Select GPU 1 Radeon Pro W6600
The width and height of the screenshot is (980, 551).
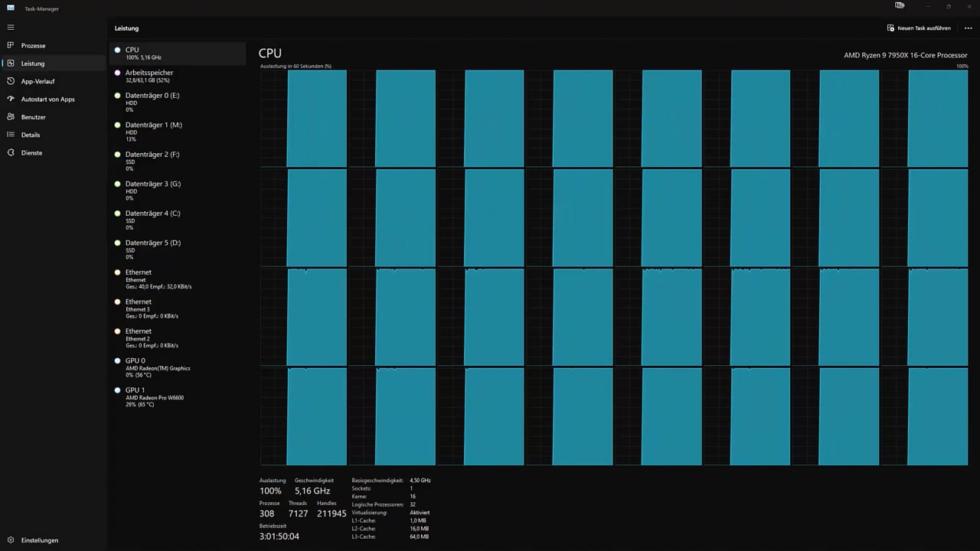[178, 396]
